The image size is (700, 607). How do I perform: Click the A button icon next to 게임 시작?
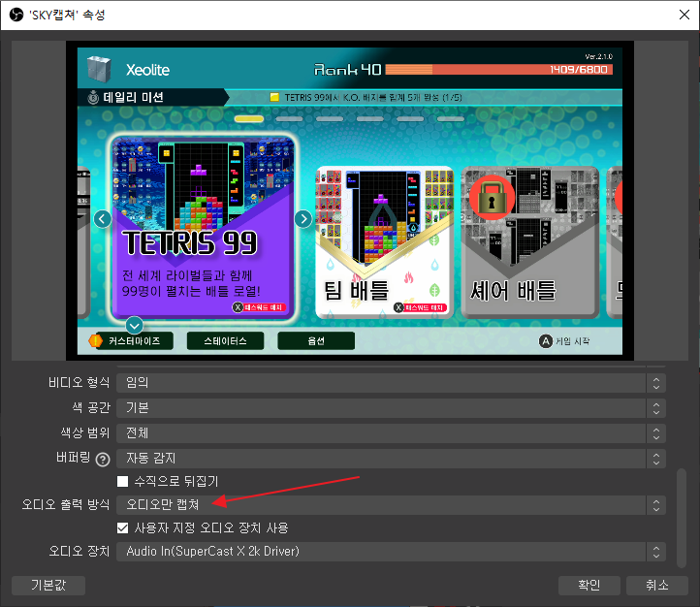click(546, 341)
